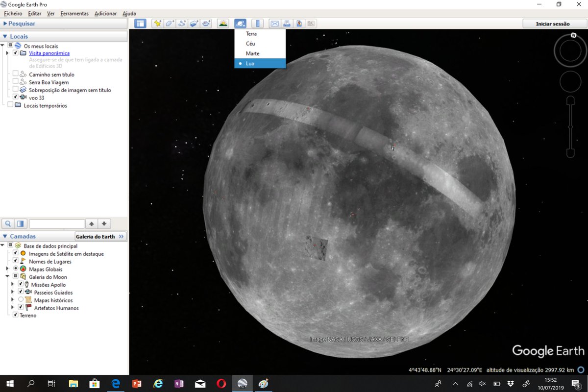Collapse the Camadas panel header triangle
The width and height of the screenshot is (588, 392).
pyautogui.click(x=5, y=236)
